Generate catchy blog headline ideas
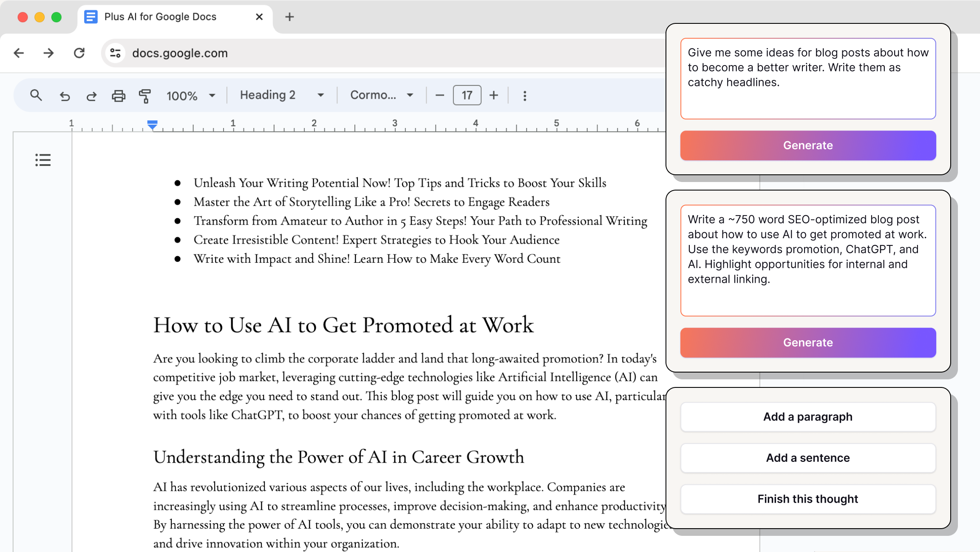This screenshot has height=552, width=980. click(x=807, y=145)
